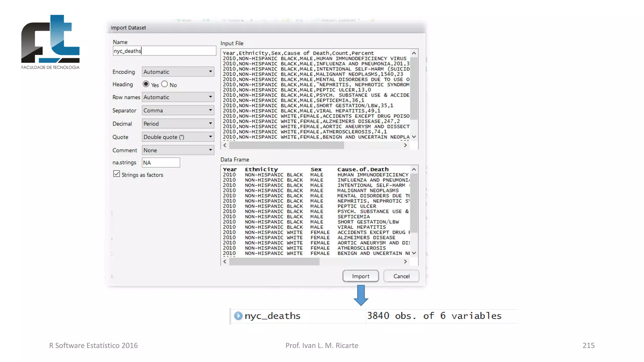Expand the Decimal dropdown
This screenshot has width=644, height=362.
point(178,123)
